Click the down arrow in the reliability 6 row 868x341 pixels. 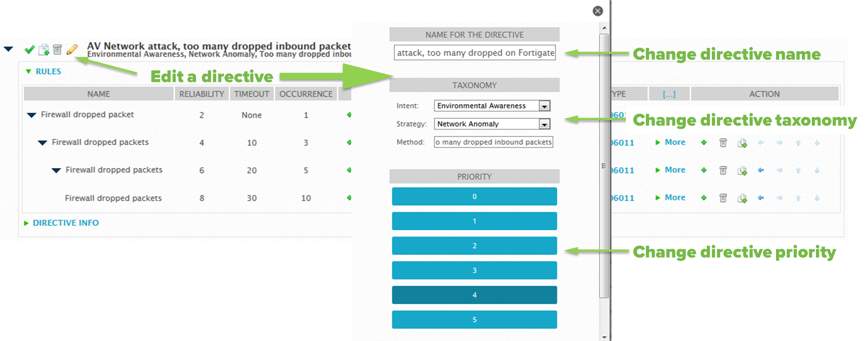coord(817,170)
